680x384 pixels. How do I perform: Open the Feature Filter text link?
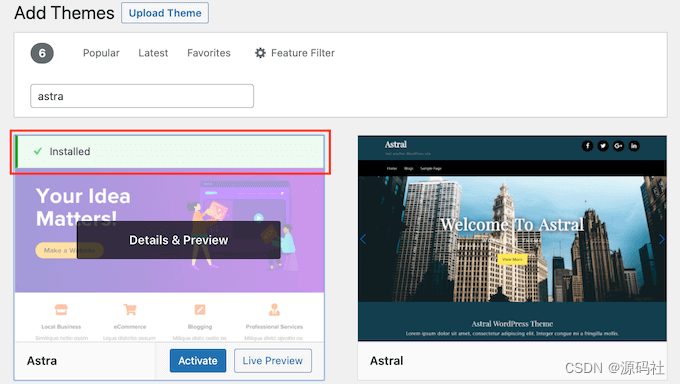pyautogui.click(x=303, y=53)
